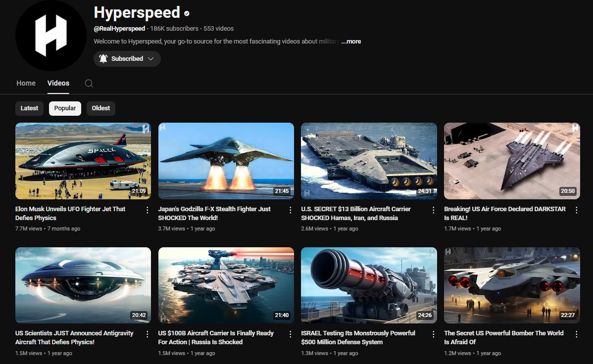Open options menu for Secret US Bomber video
Screen dimensions: 593x364
pyautogui.click(x=576, y=334)
